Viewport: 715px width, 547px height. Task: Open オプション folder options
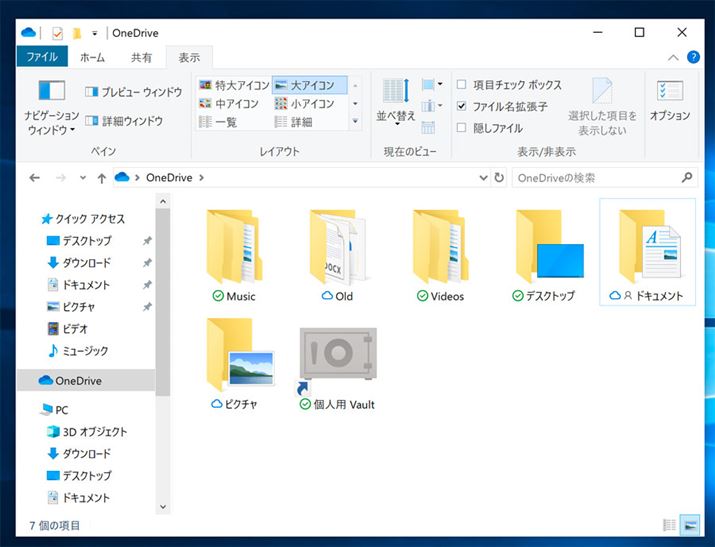pos(670,100)
